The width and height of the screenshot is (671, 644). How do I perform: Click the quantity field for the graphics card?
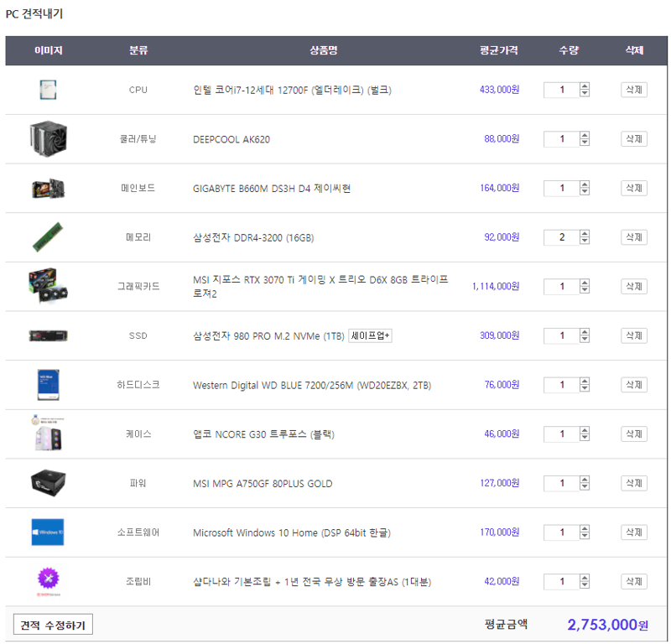pos(561,286)
